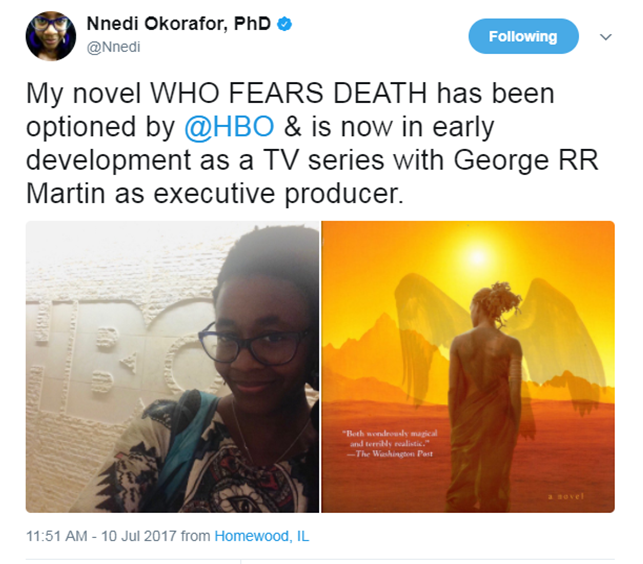
Task: Expand the tweet options chevron
Action: point(606,37)
